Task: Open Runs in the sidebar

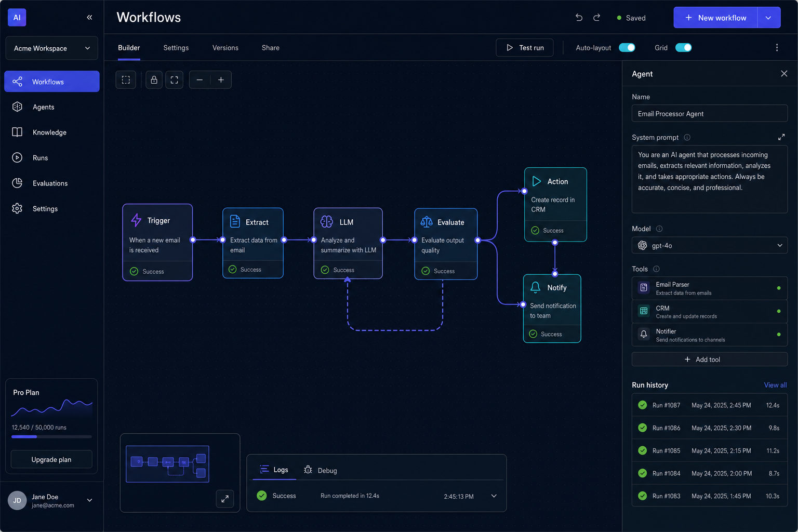Action: (52, 158)
